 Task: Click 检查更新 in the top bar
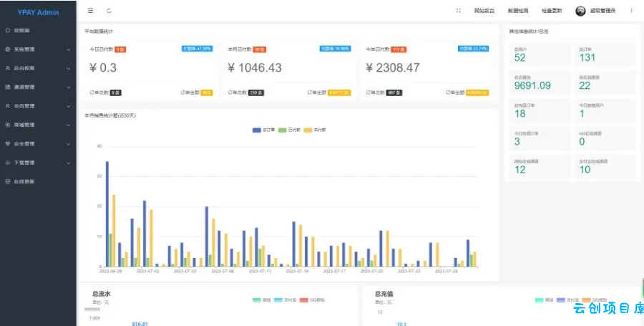552,11
